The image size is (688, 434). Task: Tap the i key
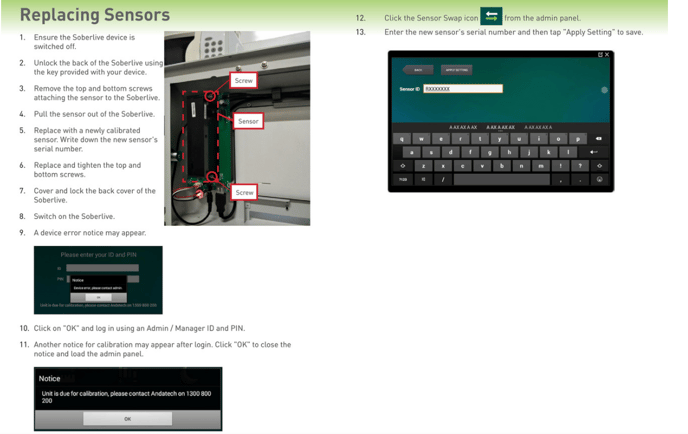[539, 139]
